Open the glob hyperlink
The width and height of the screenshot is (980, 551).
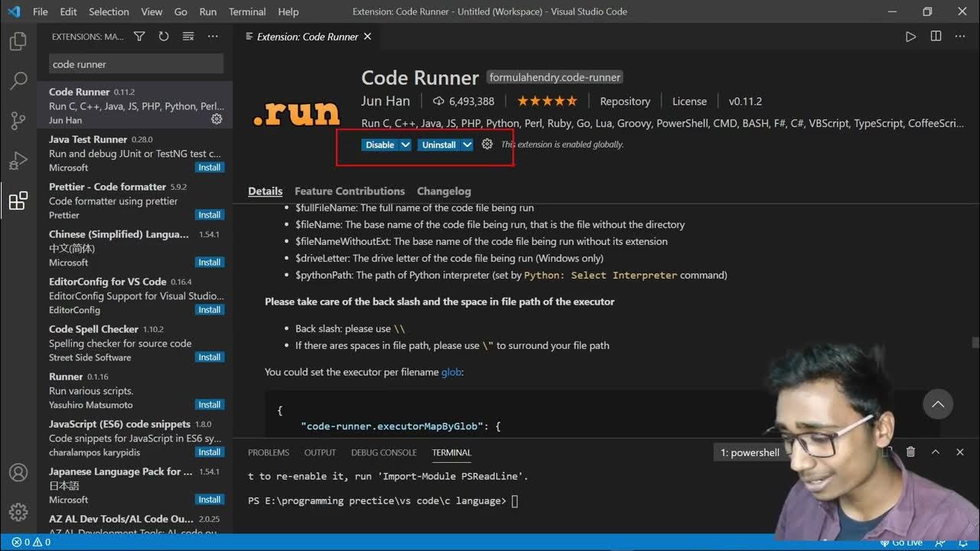pyautogui.click(x=451, y=372)
